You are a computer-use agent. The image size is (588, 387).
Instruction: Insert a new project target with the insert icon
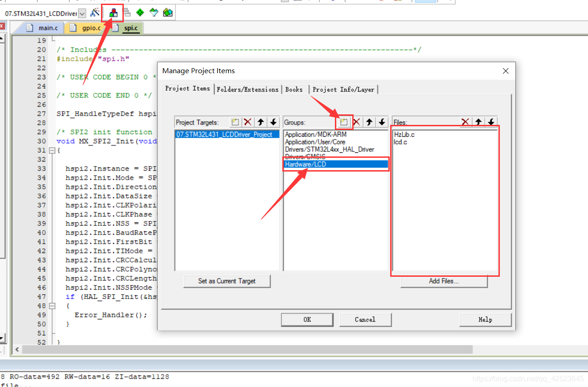click(235, 122)
